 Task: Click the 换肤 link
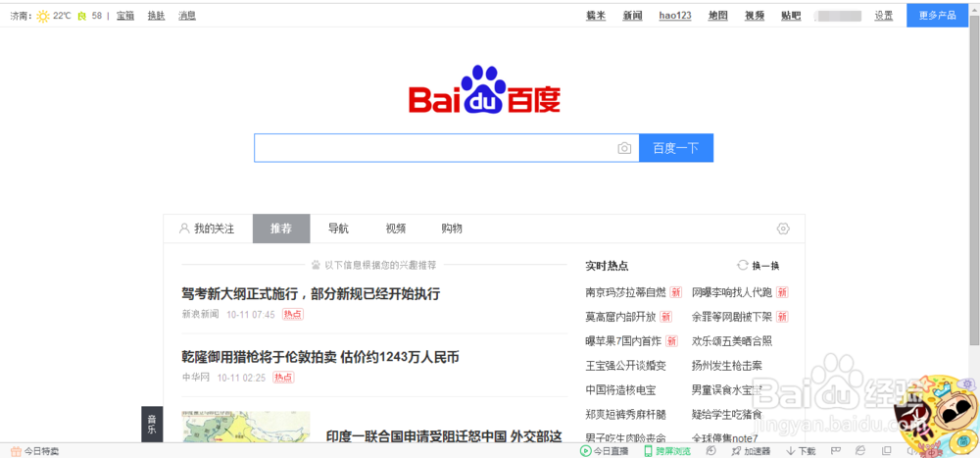tap(156, 17)
